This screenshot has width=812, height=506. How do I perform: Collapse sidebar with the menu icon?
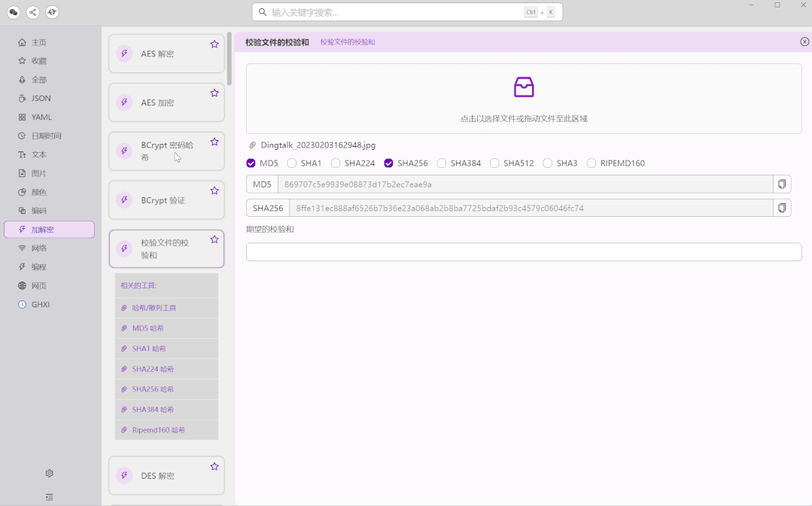49,497
